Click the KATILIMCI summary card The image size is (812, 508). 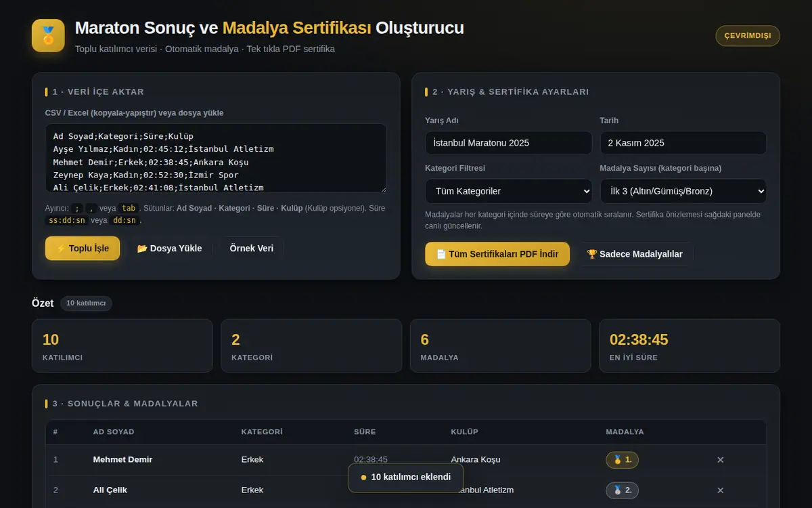(x=122, y=346)
